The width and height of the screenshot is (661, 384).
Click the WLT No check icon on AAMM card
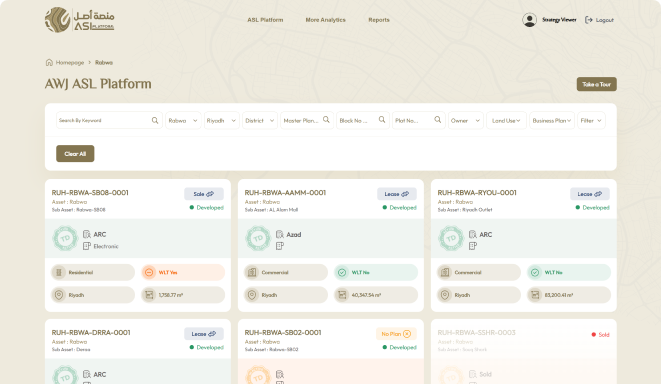[342, 272]
